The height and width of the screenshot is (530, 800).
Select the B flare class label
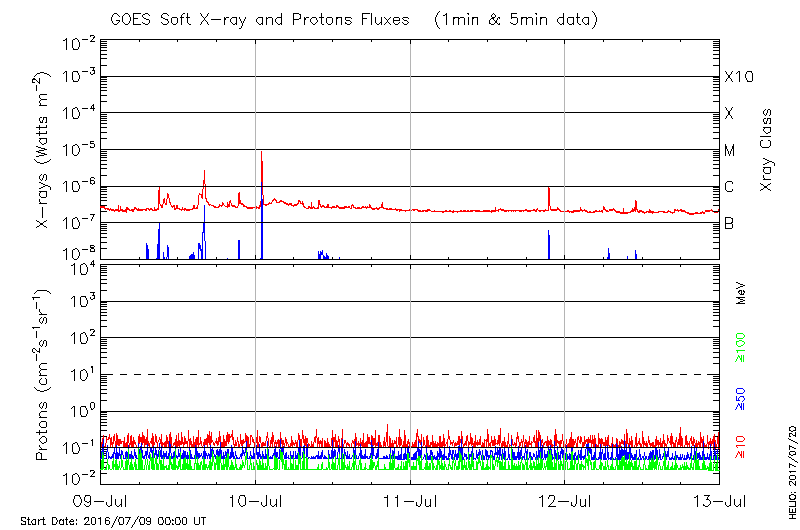[x=729, y=223]
